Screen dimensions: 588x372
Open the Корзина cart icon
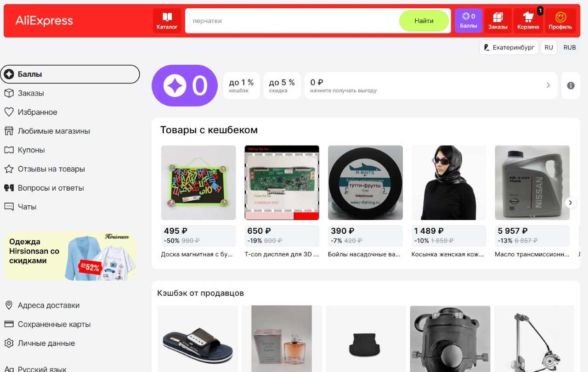coord(528,21)
